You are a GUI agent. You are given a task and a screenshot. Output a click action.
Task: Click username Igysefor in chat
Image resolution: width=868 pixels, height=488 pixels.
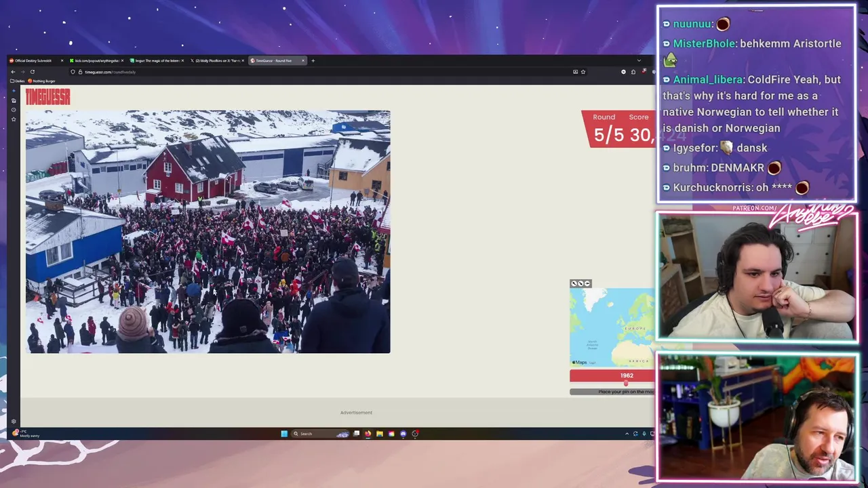coord(694,148)
